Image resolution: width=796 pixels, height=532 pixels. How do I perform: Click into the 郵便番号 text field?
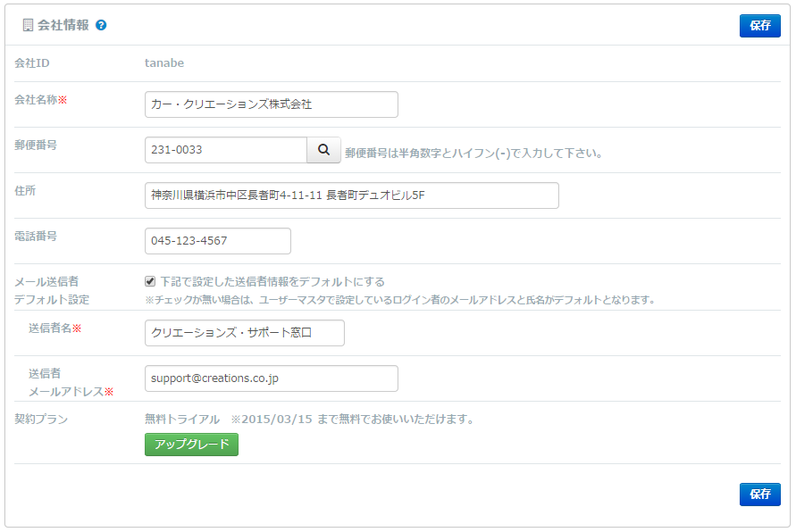[225, 150]
